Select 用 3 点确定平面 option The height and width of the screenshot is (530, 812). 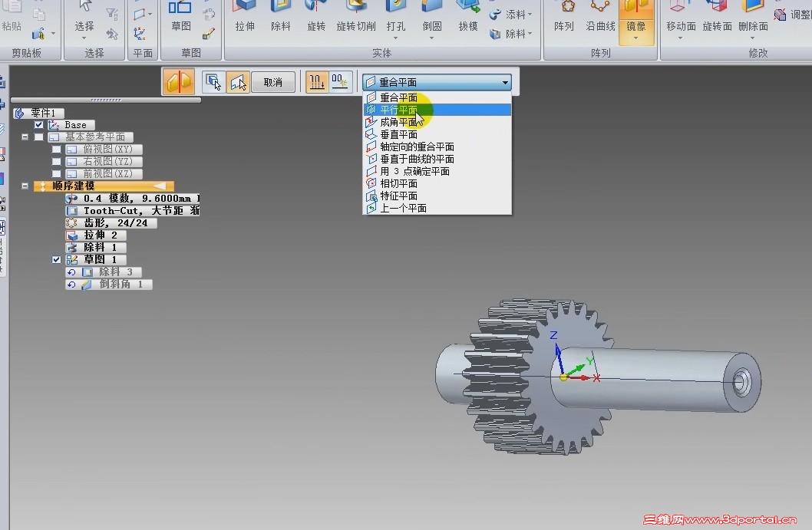tap(437, 171)
